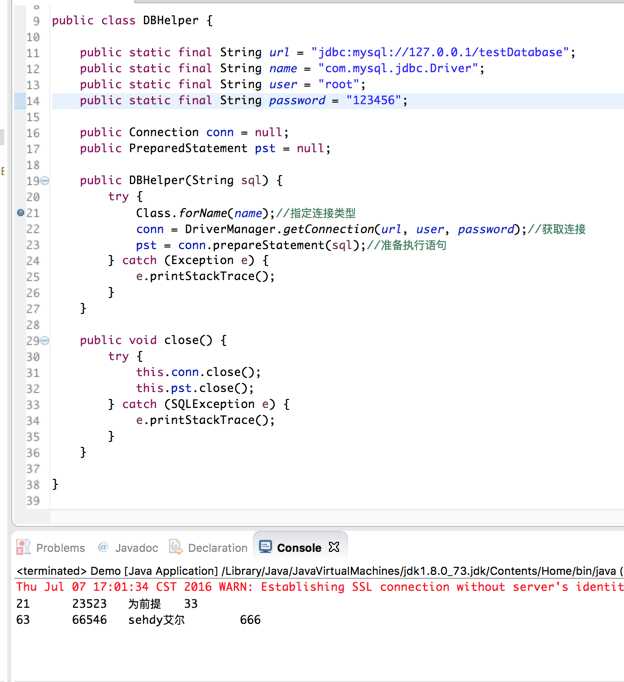Screen dimensions: 624x682
Task: Click the url string "jdbc:mysql://127.0.0.1/testDatabase"
Action: point(440,52)
